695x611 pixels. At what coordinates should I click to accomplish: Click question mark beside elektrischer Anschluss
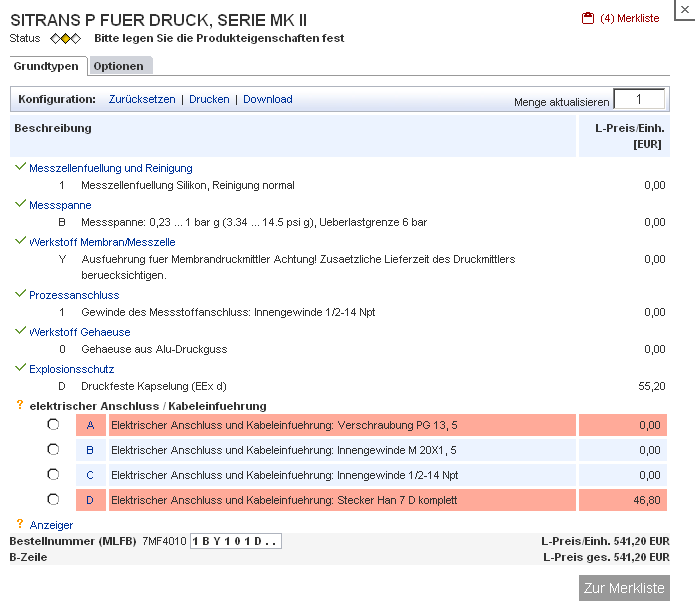tap(20, 405)
